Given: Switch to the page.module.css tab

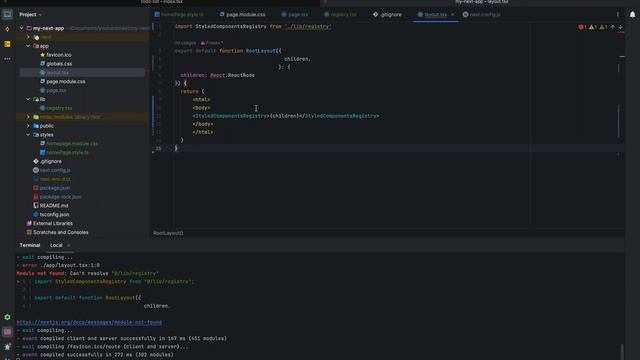Looking at the screenshot, I should [242, 15].
